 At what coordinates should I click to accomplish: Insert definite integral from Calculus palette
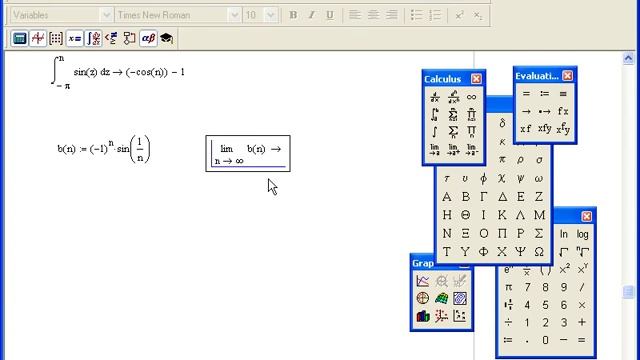pyautogui.click(x=435, y=115)
